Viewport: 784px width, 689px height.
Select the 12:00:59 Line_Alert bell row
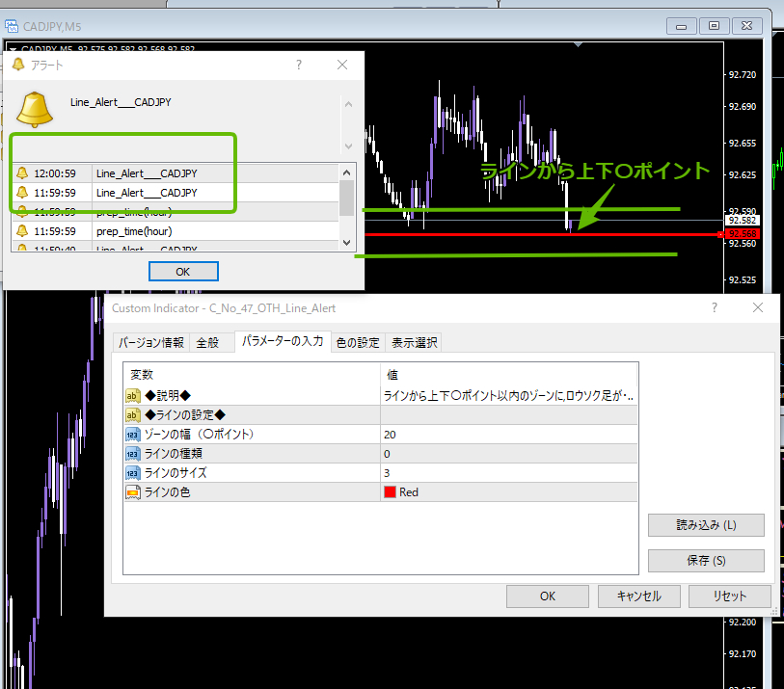[x=22, y=172]
